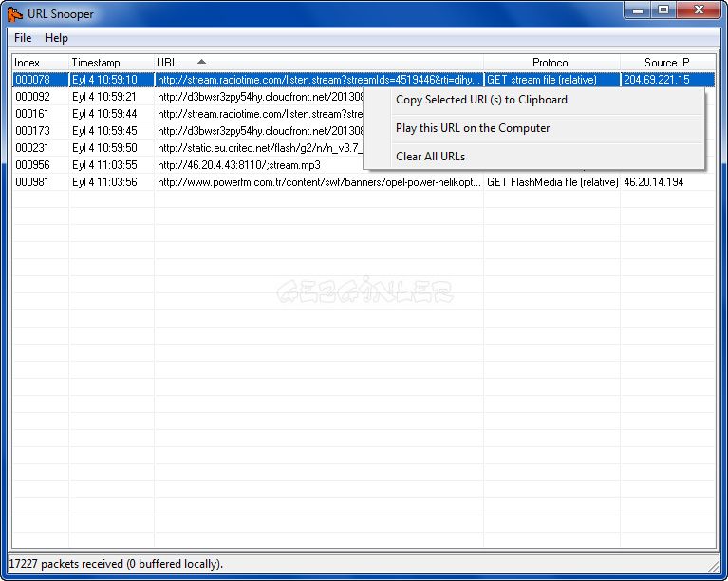Viewport: 728px width, 581px height.
Task: Click source IP 204.69.221.15
Action: pos(657,80)
